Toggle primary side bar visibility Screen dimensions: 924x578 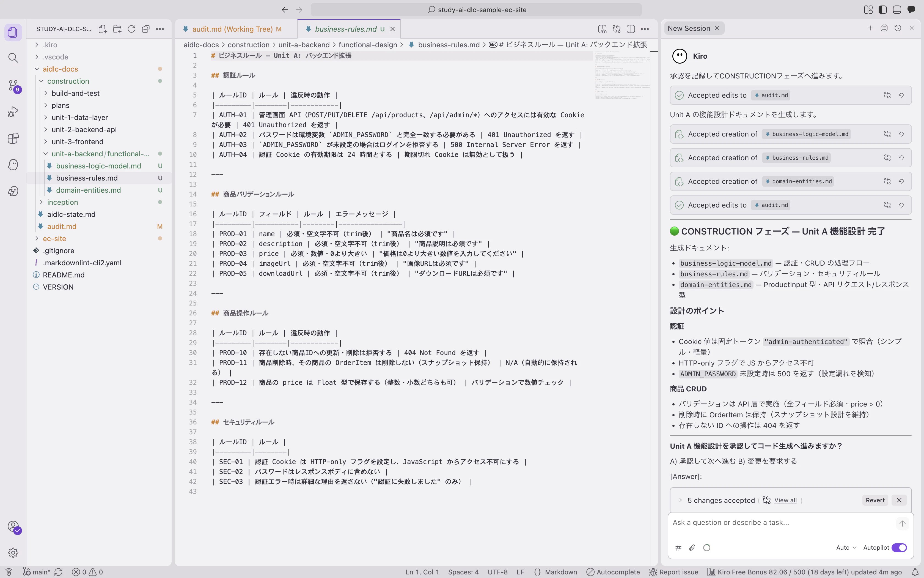coord(883,10)
